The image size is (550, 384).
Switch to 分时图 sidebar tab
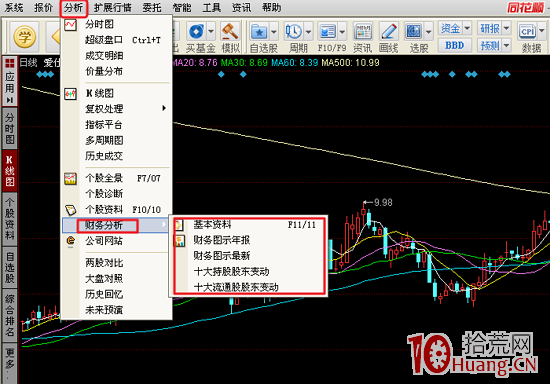pos(10,128)
